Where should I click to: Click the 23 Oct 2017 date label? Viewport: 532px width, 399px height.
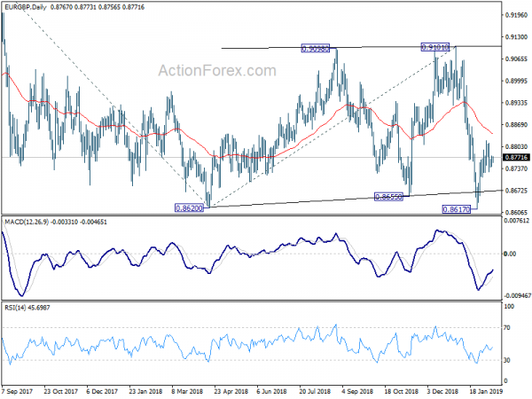61,391
